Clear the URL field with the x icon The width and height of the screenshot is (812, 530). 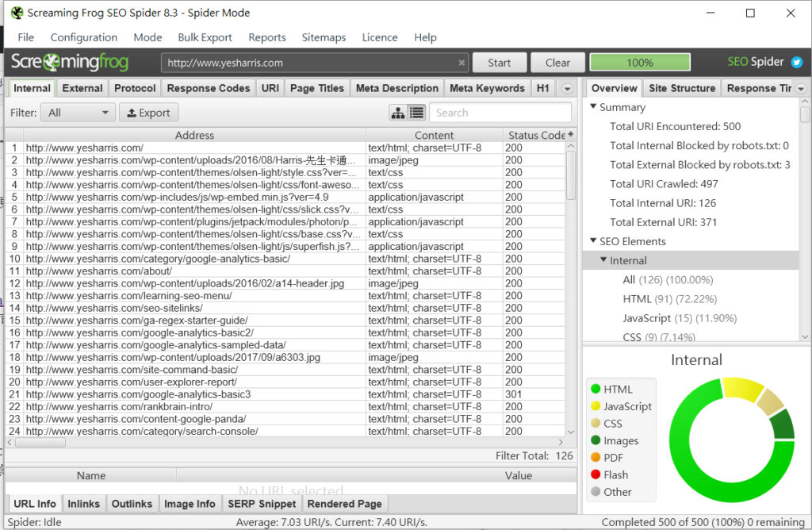(x=462, y=63)
